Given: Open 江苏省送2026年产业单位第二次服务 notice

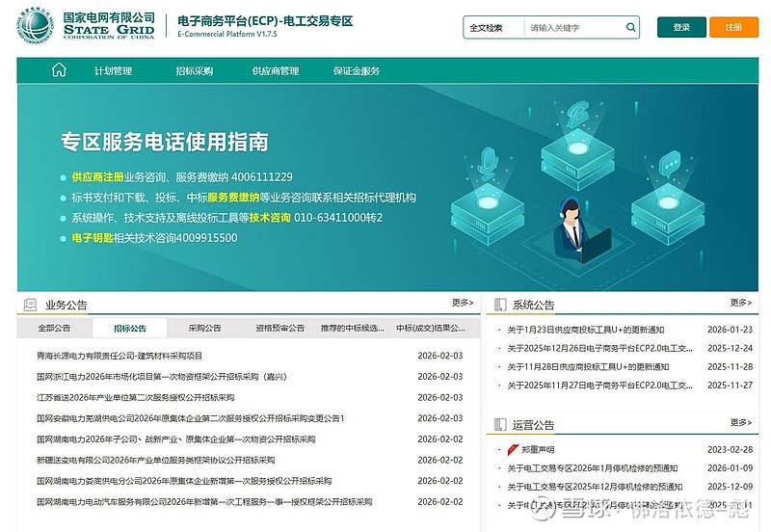Looking at the screenshot, I should click(x=135, y=397).
